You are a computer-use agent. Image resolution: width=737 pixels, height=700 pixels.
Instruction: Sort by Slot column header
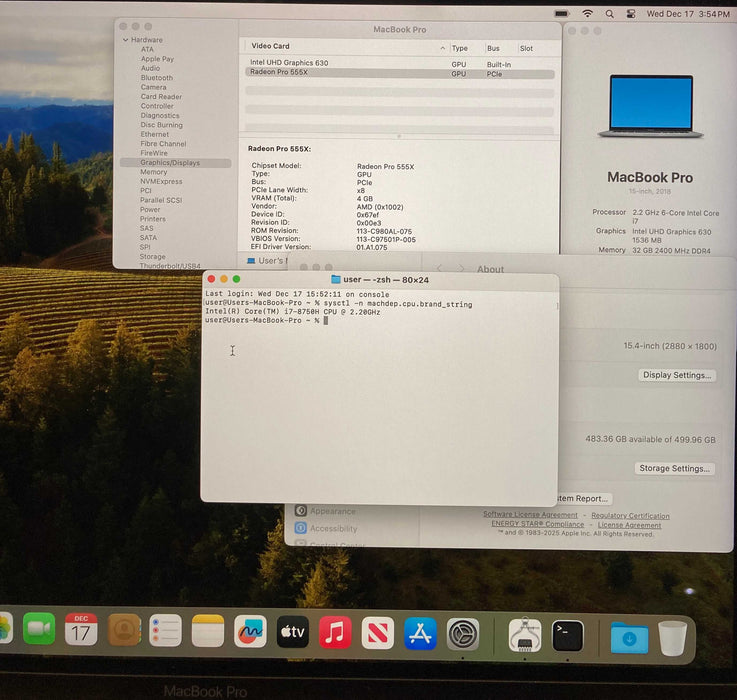(526, 48)
